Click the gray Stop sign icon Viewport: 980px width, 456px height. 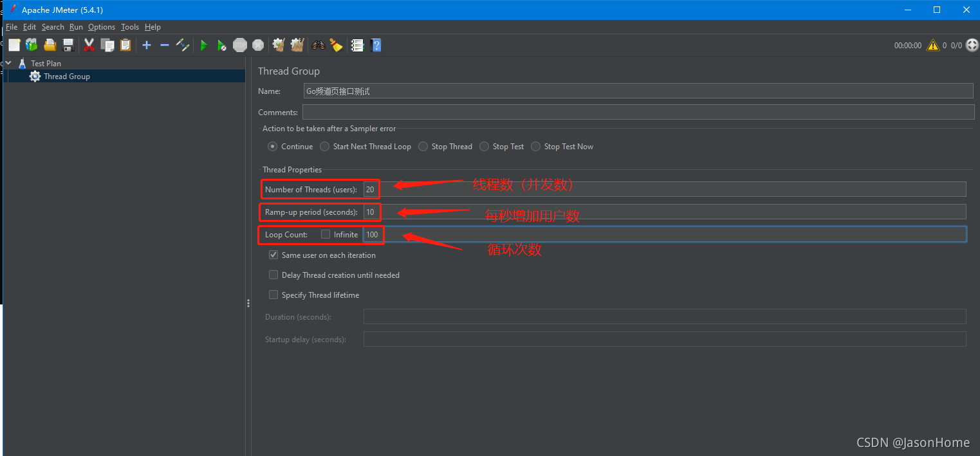pos(240,45)
